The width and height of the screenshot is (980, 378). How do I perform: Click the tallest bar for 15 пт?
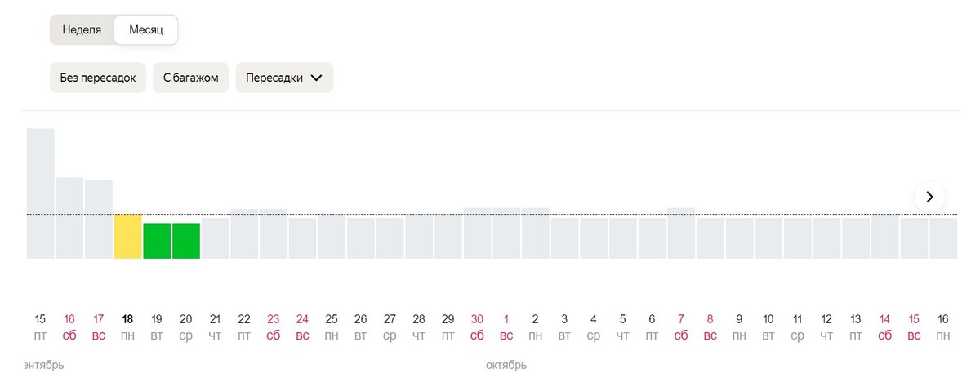(41, 193)
